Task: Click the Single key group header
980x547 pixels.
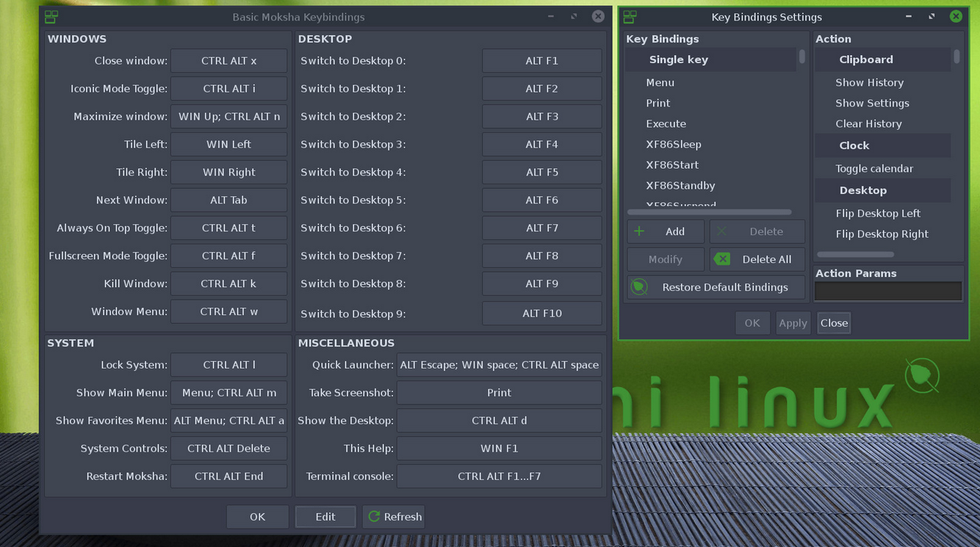Action: (710, 60)
